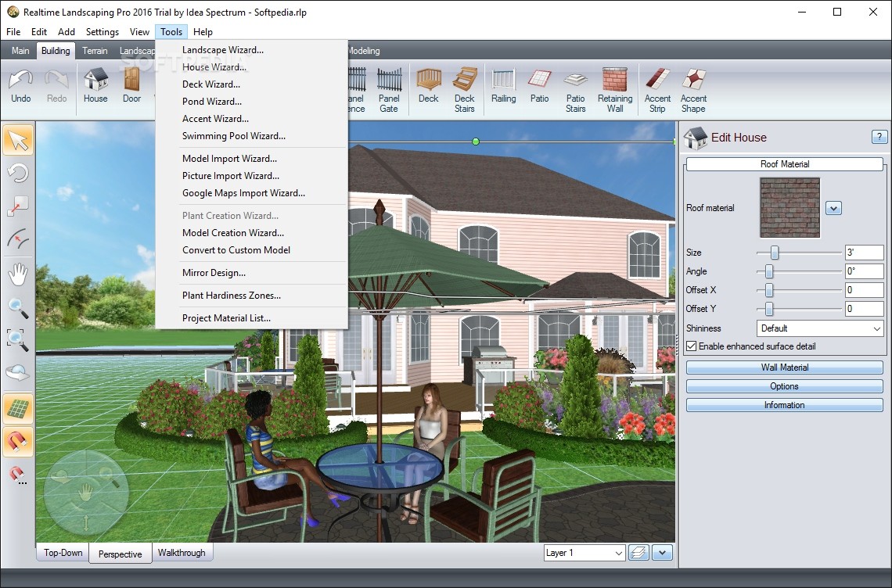This screenshot has height=588, width=892.
Task: Switch to the Terrain ribbon tab
Action: pos(95,51)
